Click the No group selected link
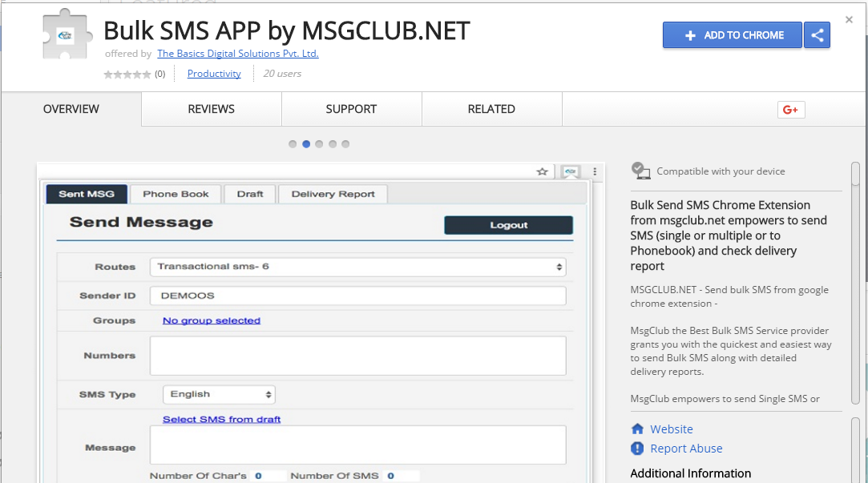This screenshot has height=483, width=868. point(212,320)
